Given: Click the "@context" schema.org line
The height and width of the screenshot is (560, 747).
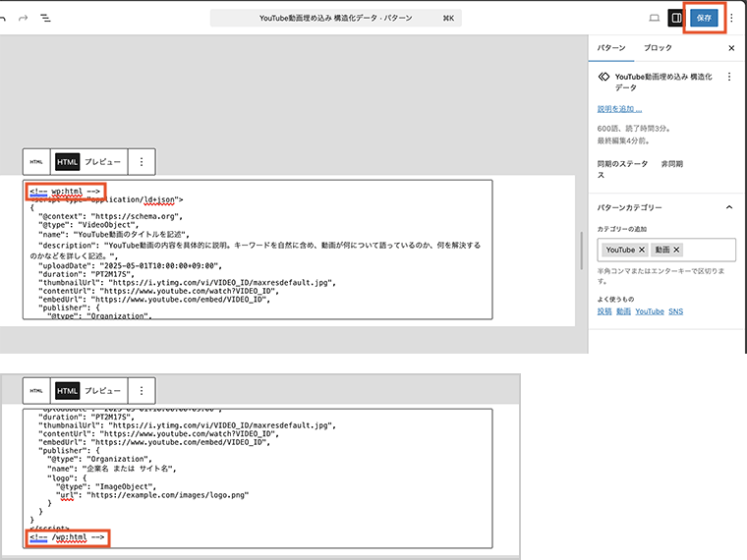Looking at the screenshot, I should point(110,216).
